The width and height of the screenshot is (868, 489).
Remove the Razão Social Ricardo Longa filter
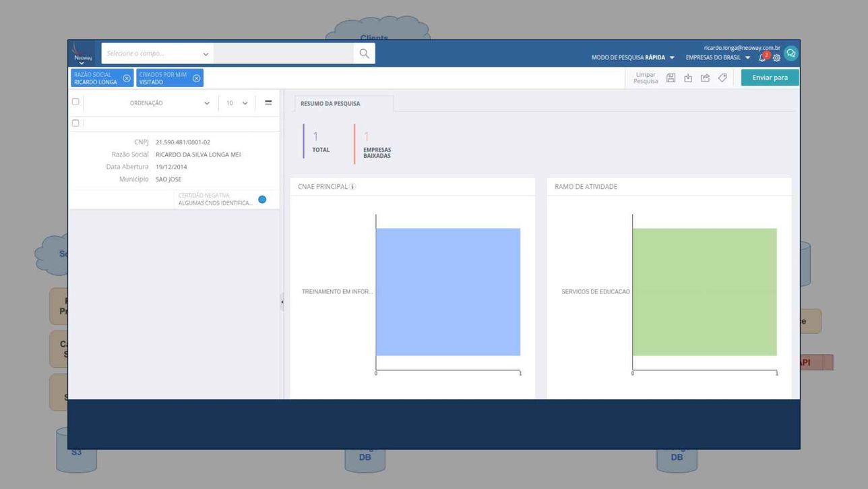[127, 78]
